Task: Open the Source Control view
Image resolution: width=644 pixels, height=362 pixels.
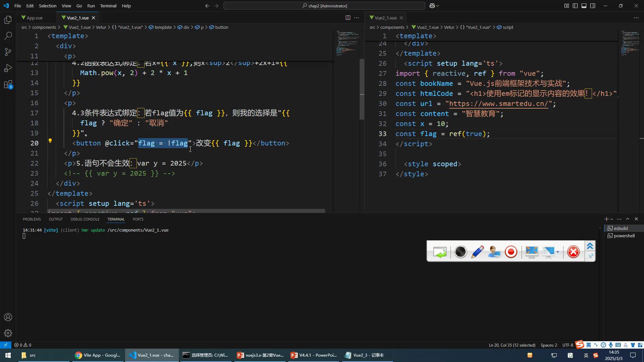Action: tap(8, 52)
